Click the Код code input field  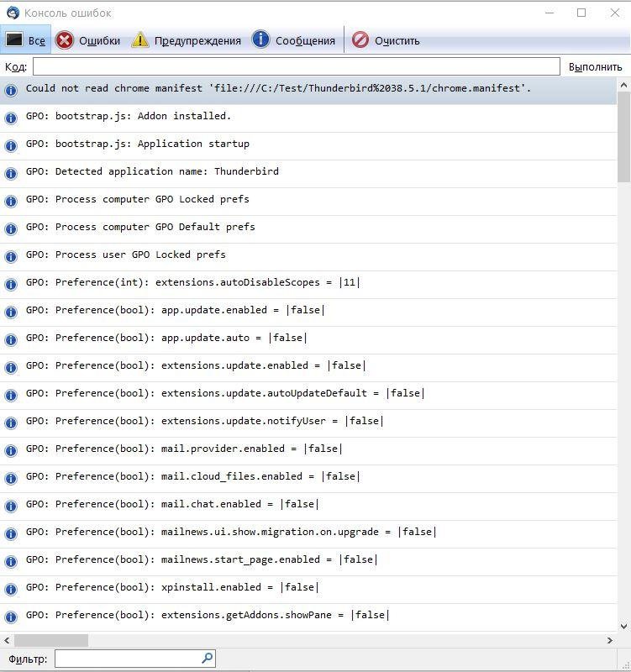pyautogui.click(x=296, y=66)
